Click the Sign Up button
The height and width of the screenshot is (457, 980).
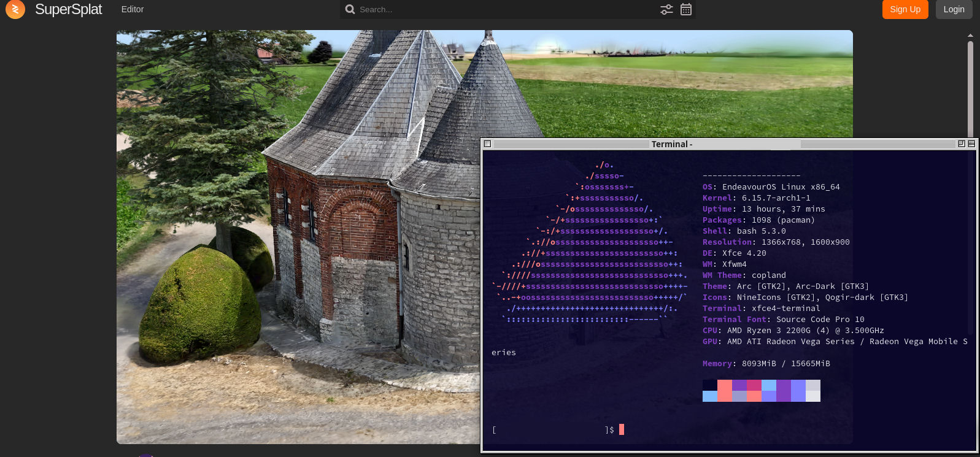(x=905, y=9)
